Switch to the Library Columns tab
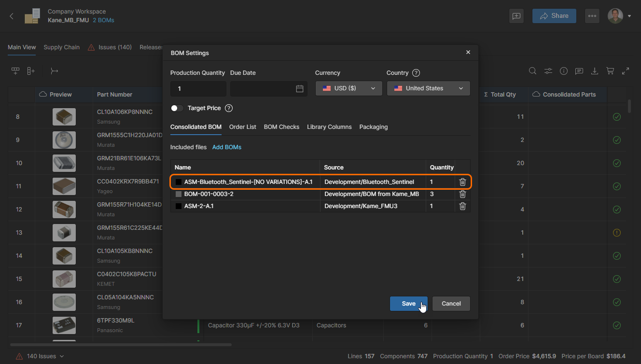Image resolution: width=641 pixels, height=364 pixels. (x=329, y=127)
